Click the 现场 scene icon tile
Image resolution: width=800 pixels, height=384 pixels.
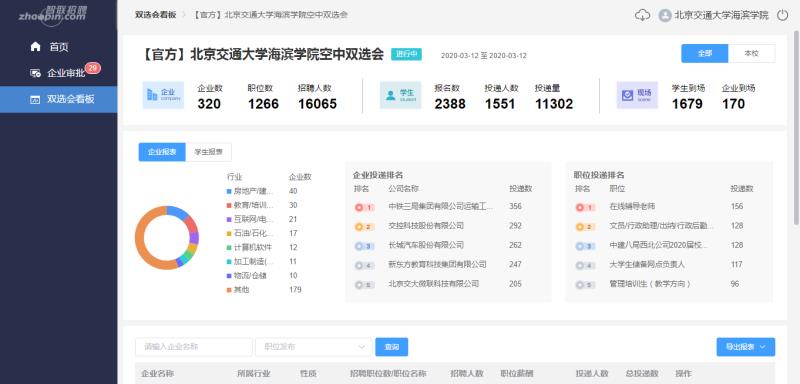click(637, 95)
